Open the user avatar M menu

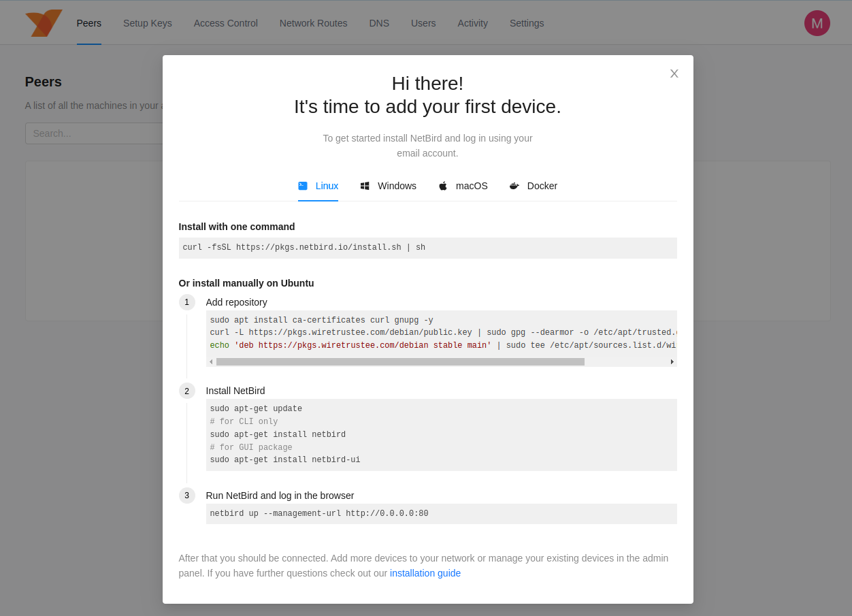point(817,23)
